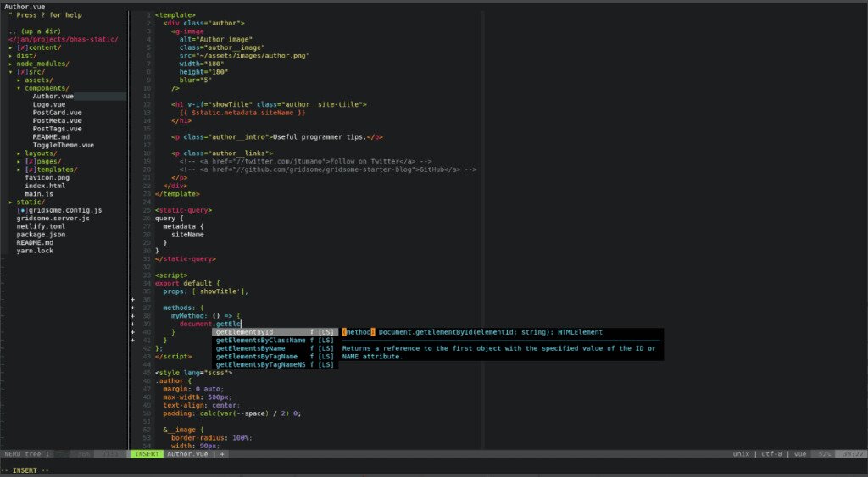Click the modified flag beside content folder

23,47
